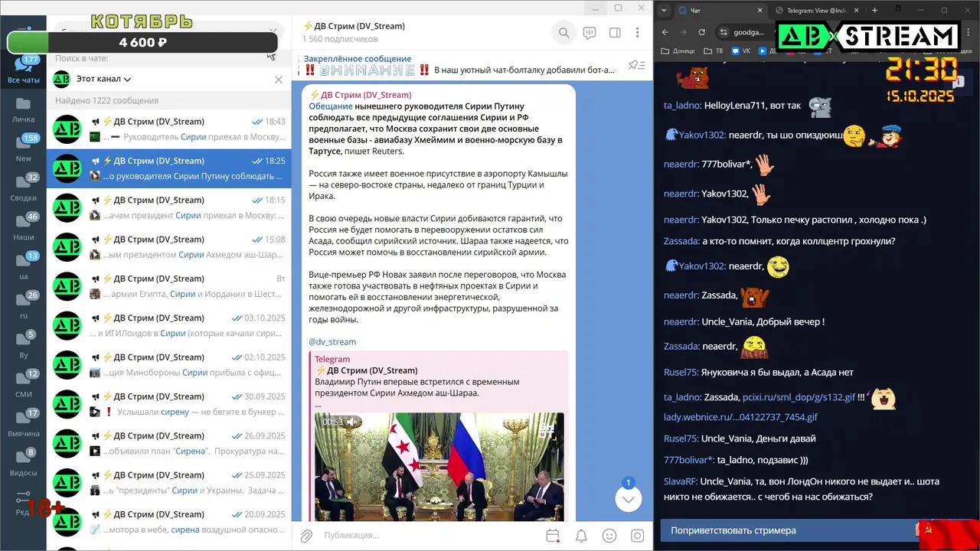
Task: Open search result dated 30.09.2025
Action: pos(169,404)
